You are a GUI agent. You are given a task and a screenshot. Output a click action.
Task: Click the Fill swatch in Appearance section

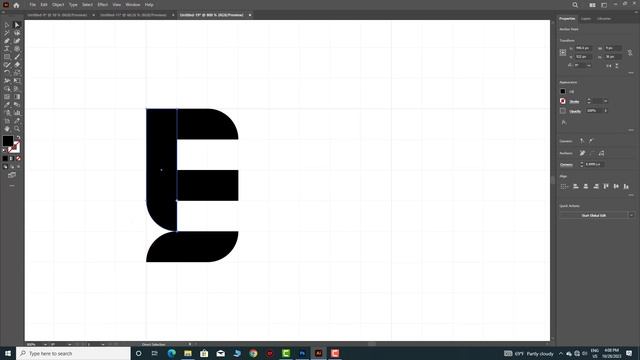(563, 91)
